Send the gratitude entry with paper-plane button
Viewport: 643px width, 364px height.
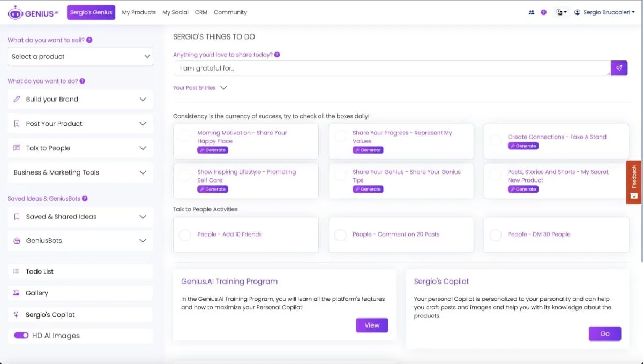619,68
